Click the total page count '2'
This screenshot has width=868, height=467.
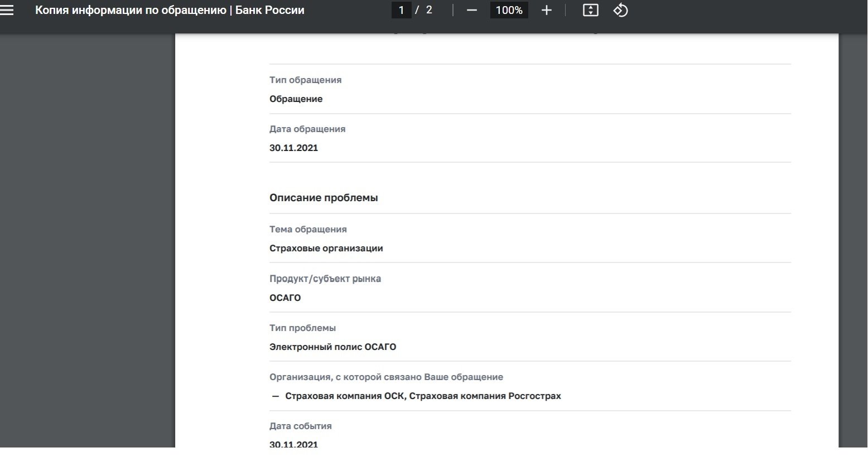(x=429, y=10)
